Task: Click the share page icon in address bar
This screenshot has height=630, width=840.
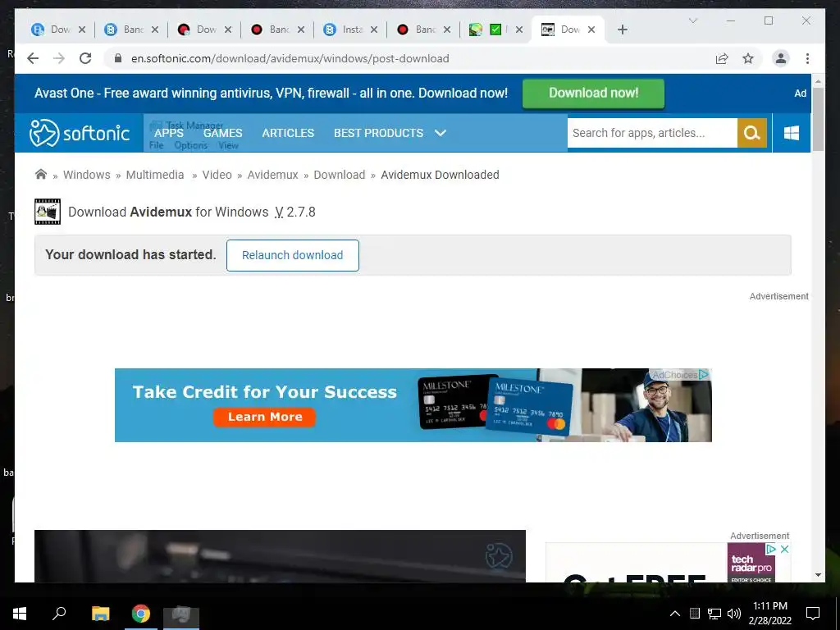Action: [722, 58]
